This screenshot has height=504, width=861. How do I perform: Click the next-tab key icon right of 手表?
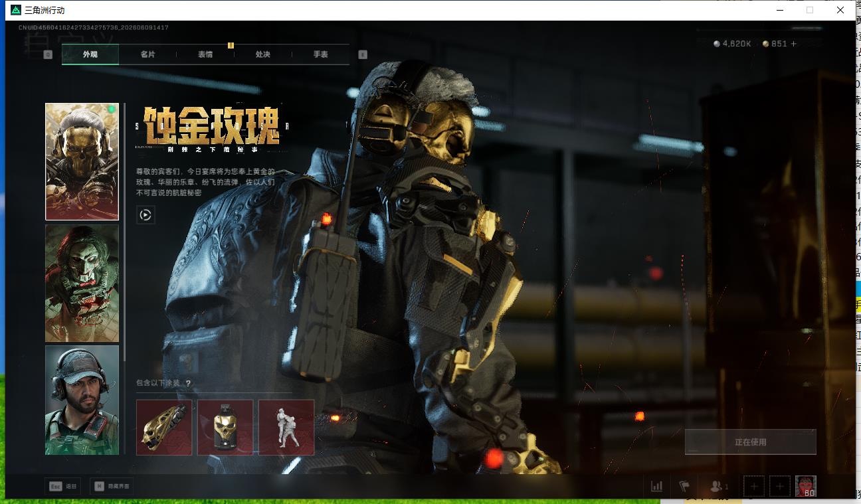(x=363, y=54)
